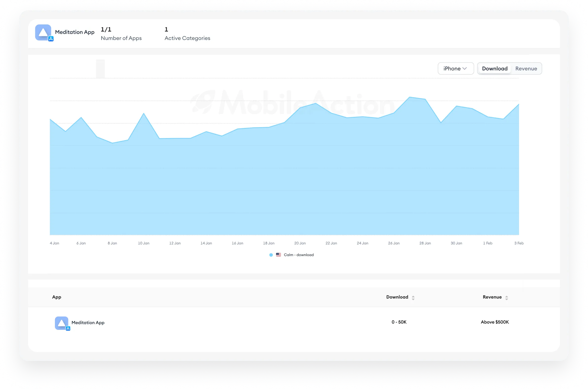Image resolution: width=588 pixels, height=389 pixels.
Task: Sort table by Revenue column header
Action: [492, 297]
